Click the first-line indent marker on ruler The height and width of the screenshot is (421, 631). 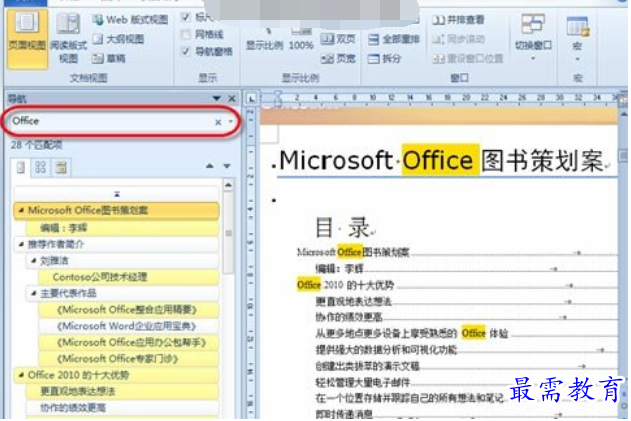pyautogui.click(x=278, y=95)
